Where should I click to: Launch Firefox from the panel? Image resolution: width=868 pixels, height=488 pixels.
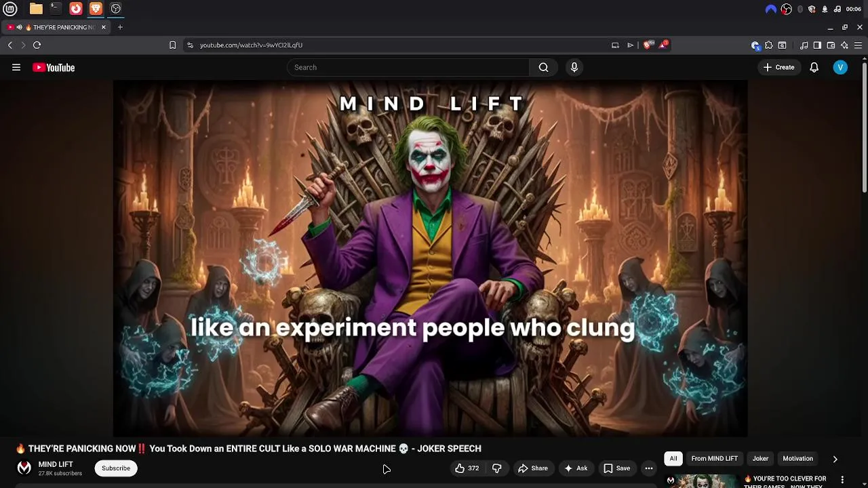[76, 9]
